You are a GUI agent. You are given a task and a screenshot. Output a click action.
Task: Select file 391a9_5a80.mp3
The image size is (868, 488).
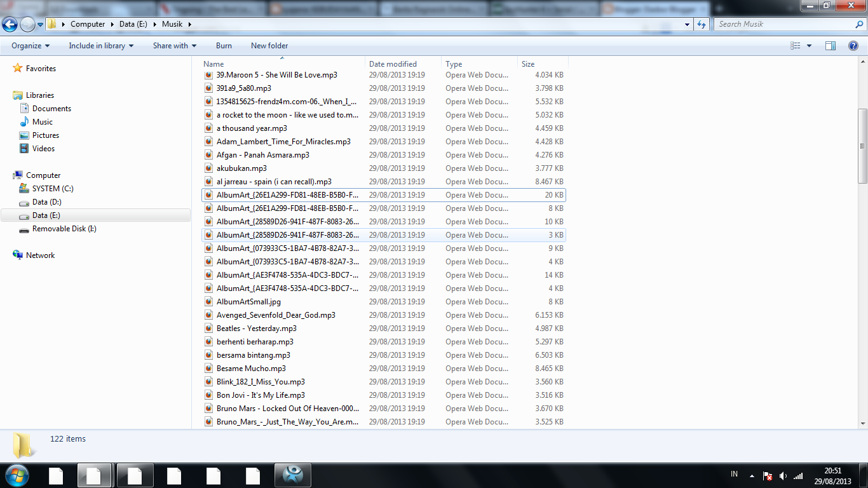click(243, 88)
